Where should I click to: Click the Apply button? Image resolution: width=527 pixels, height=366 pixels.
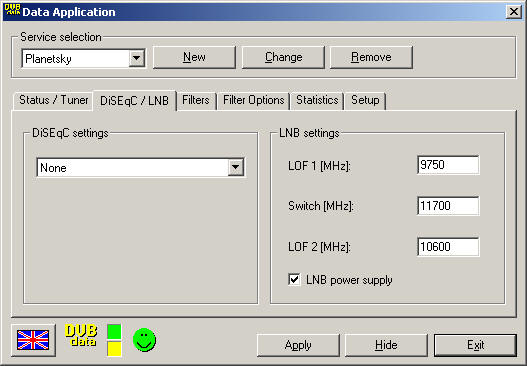pyautogui.click(x=298, y=345)
